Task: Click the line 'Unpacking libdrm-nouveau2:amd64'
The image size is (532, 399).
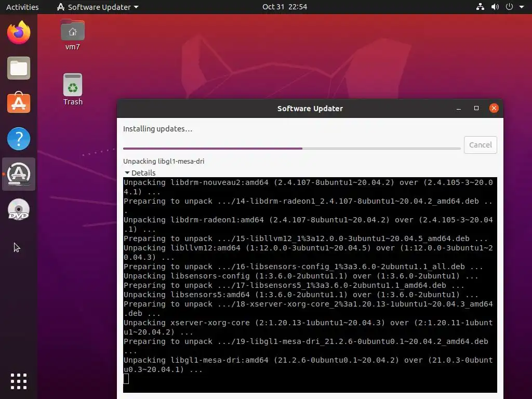Action: click(308, 187)
